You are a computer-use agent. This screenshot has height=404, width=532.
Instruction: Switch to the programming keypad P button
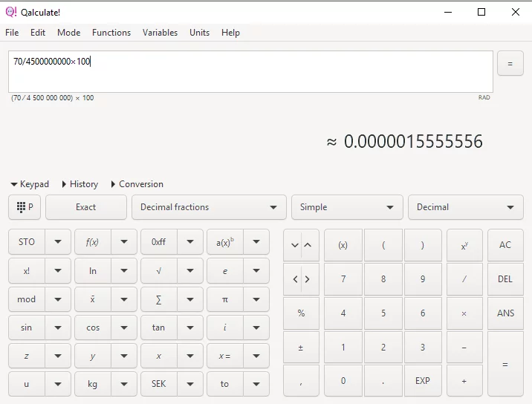(x=25, y=207)
